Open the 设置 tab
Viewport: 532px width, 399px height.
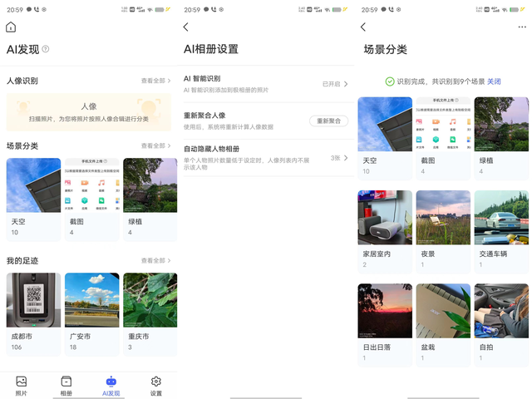[x=156, y=386]
